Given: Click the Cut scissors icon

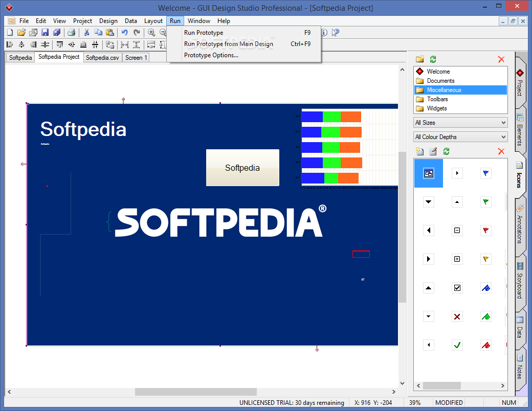Looking at the screenshot, I should coord(86,32).
